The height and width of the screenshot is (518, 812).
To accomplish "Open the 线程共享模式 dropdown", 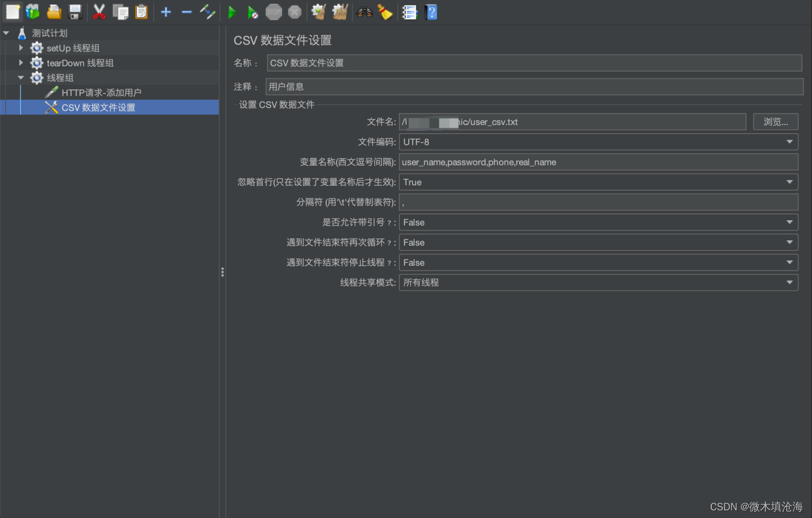I will [599, 282].
